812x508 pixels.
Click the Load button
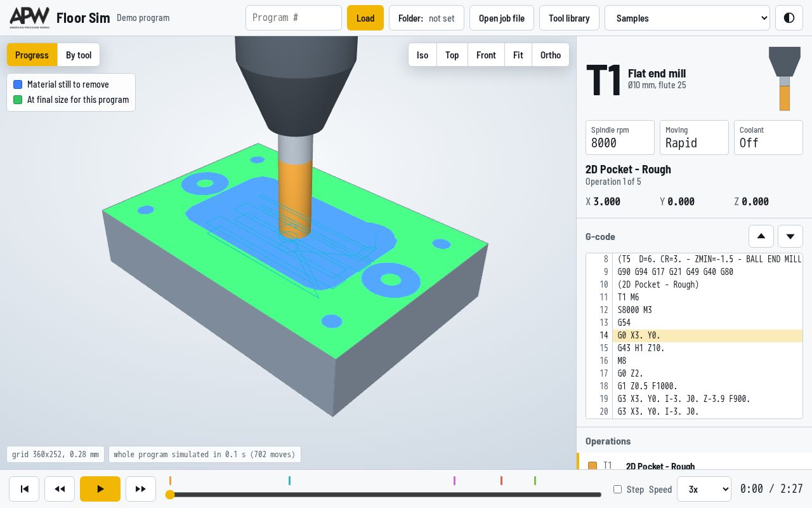[365, 18]
